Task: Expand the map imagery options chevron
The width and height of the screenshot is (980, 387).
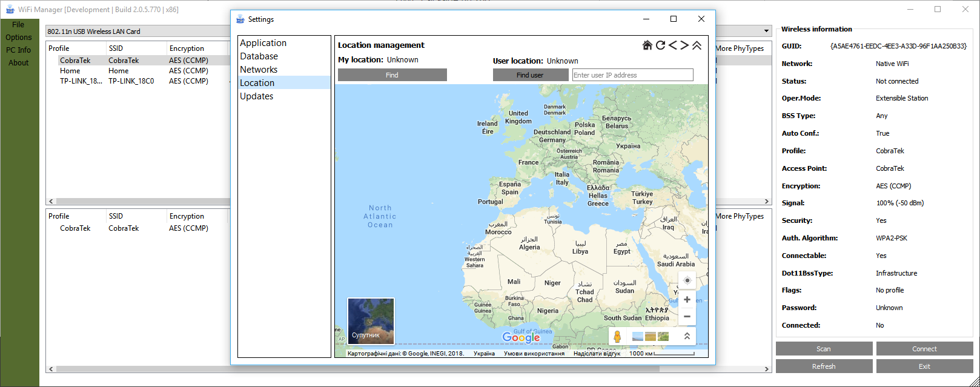Action: [x=687, y=336]
